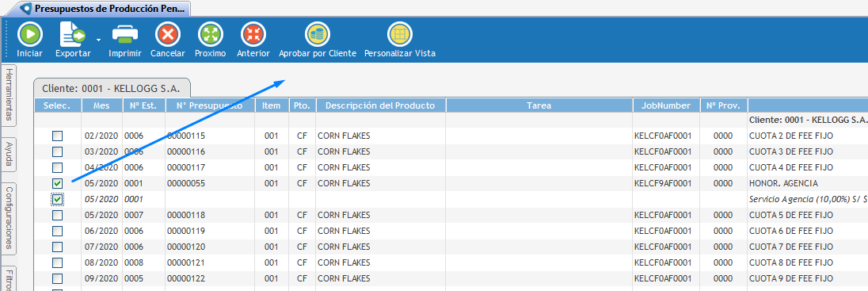Click Aprobar por Cliente coins icon

pyautogui.click(x=318, y=35)
